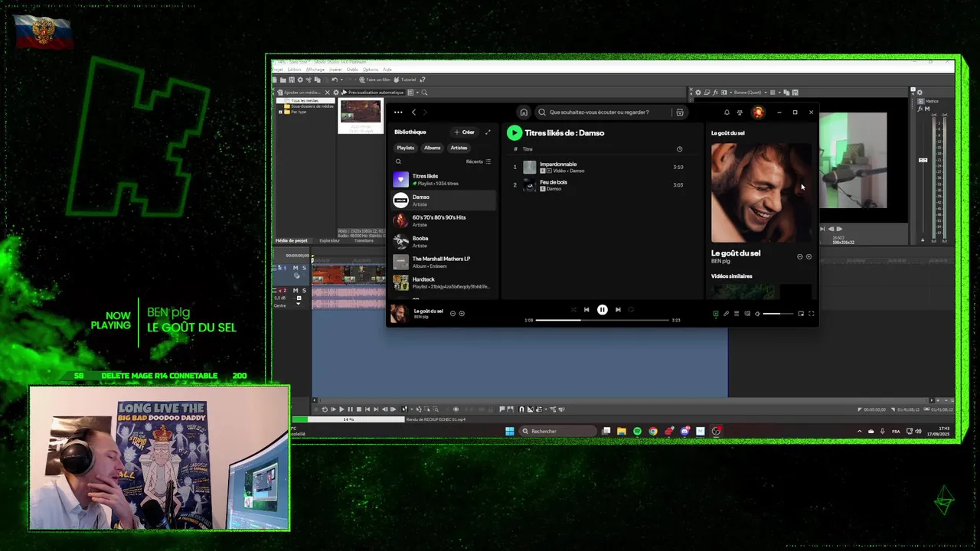Enter Spotify full screen mode

pyautogui.click(x=812, y=314)
